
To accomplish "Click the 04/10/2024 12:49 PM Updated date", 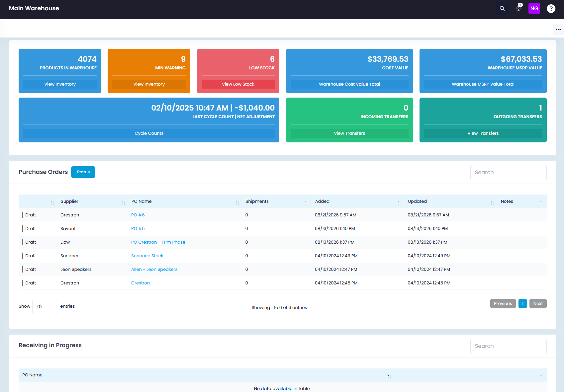I will 429,256.
